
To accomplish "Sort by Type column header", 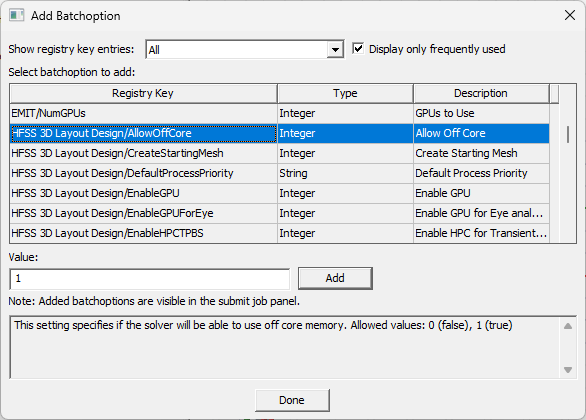I will pyautogui.click(x=345, y=93).
